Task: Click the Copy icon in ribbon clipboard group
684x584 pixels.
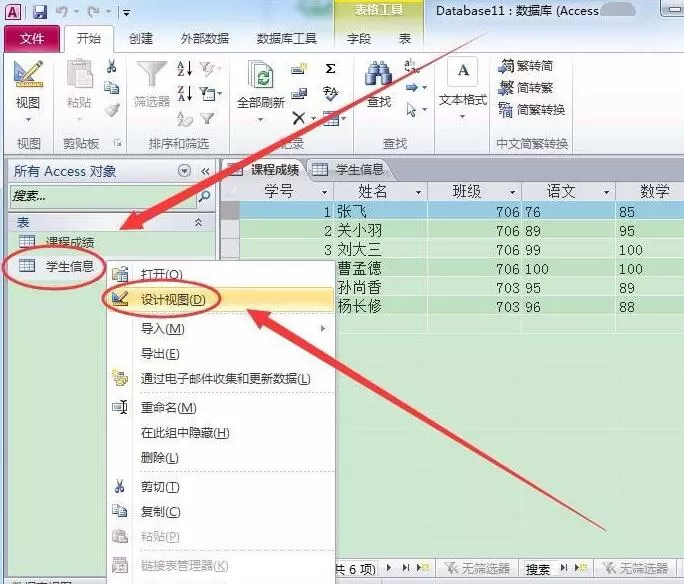Action: click(112, 88)
